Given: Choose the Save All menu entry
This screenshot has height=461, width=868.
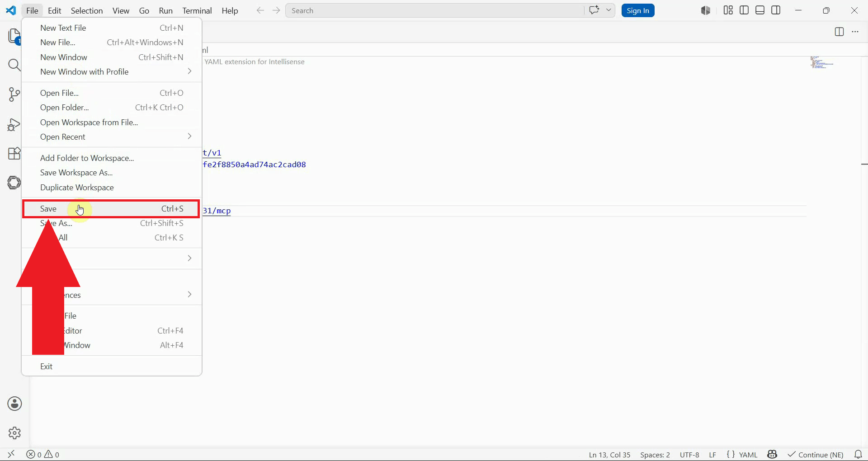Looking at the screenshot, I should coord(112,237).
